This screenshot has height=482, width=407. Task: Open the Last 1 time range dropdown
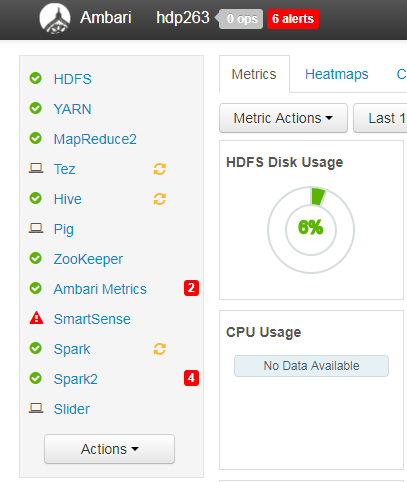coord(380,118)
